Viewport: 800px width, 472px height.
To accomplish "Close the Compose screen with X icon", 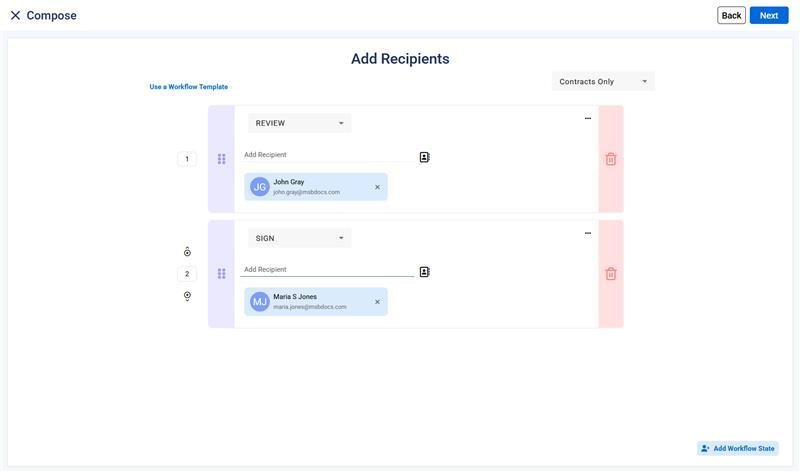I will pyautogui.click(x=15, y=15).
